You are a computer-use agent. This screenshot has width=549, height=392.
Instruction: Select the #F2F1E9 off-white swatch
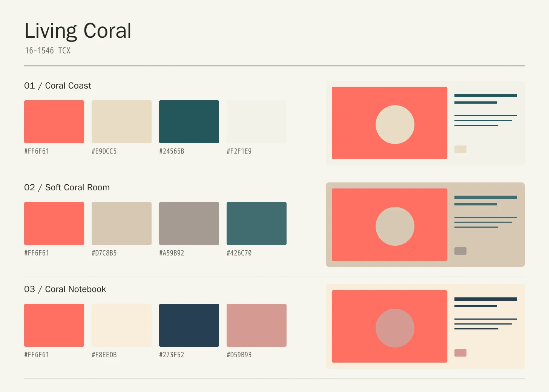tap(256, 122)
